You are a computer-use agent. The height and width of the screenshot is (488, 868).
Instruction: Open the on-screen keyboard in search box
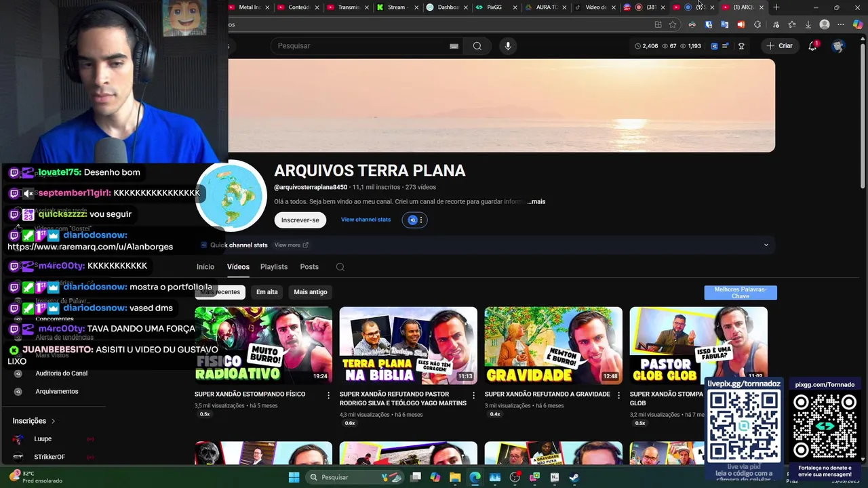[x=454, y=46]
